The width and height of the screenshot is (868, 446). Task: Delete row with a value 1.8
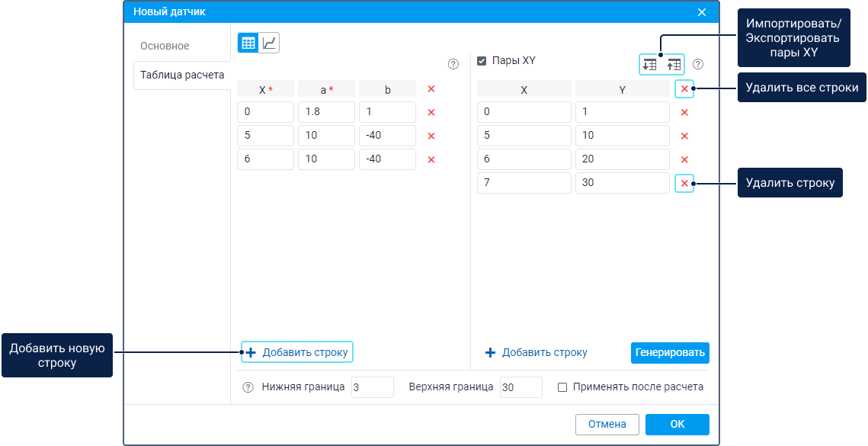(431, 113)
